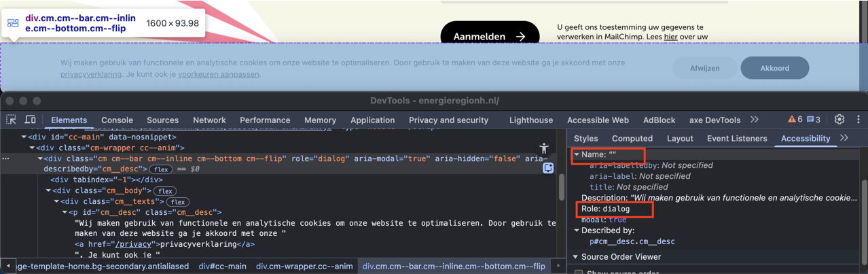Open the DevTools three-dot customize menu
The width and height of the screenshot is (868, 274).
coord(858,120)
